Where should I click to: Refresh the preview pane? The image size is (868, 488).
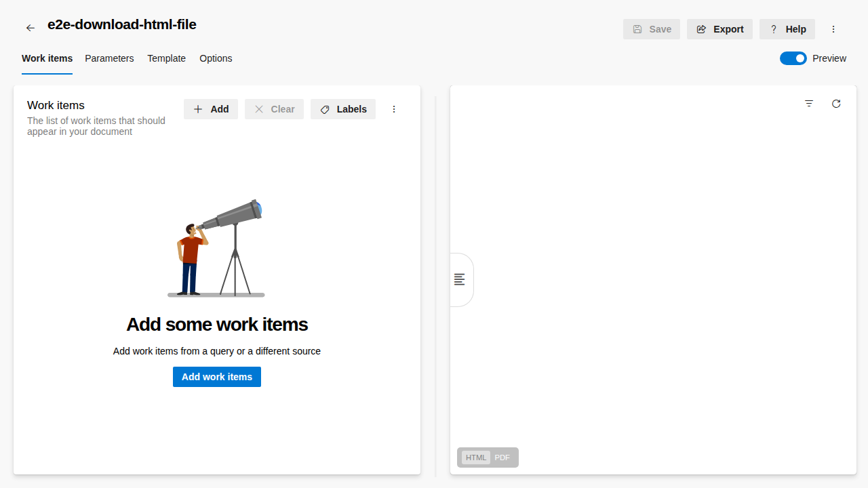tap(836, 104)
